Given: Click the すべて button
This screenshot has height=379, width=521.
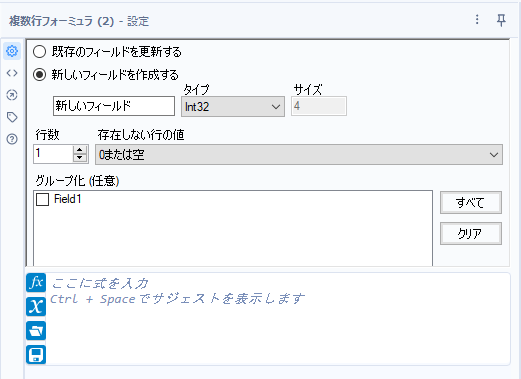Looking at the screenshot, I should coord(471,202).
